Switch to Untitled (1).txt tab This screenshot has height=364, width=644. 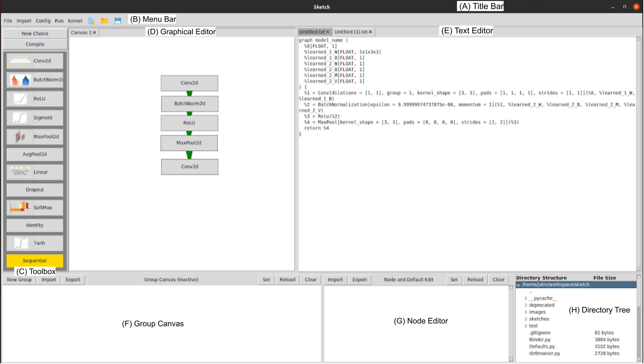point(351,32)
